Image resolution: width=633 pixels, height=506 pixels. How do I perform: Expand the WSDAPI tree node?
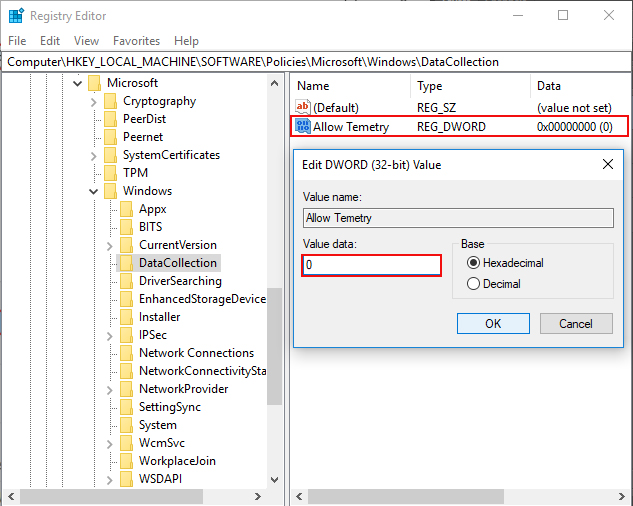(110, 480)
